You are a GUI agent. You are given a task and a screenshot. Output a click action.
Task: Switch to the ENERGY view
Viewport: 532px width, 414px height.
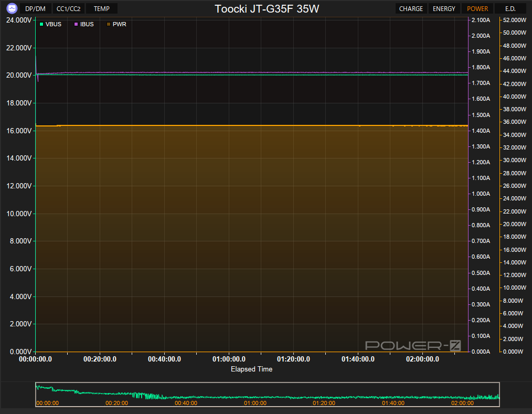point(444,8)
